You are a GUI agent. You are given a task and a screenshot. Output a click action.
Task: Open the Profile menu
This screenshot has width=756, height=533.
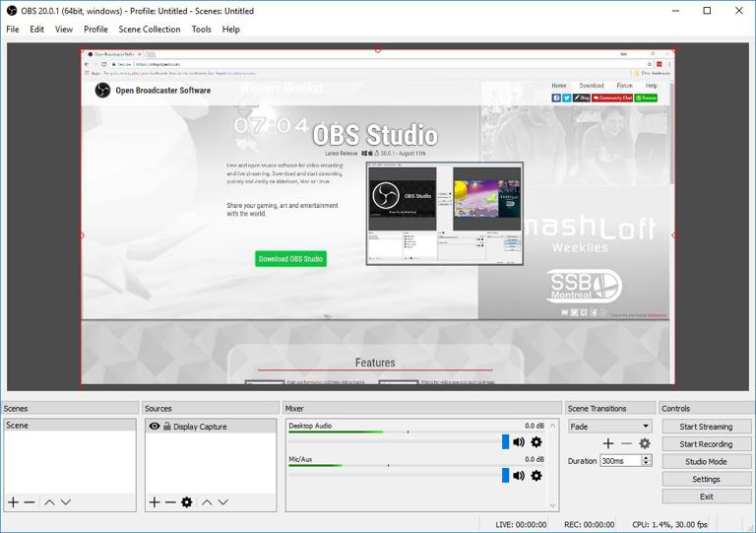[95, 30]
